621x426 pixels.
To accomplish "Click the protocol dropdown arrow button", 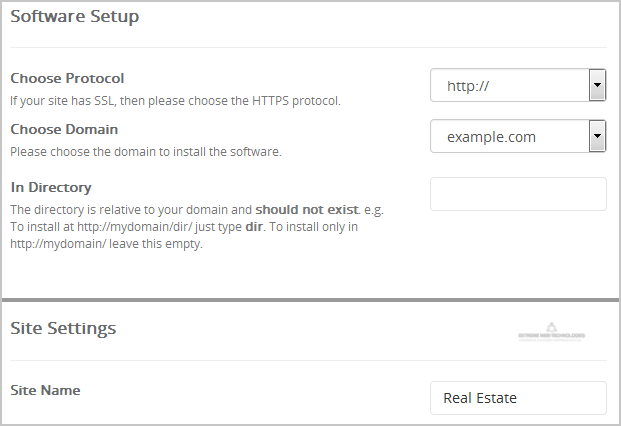I will pyautogui.click(x=597, y=86).
